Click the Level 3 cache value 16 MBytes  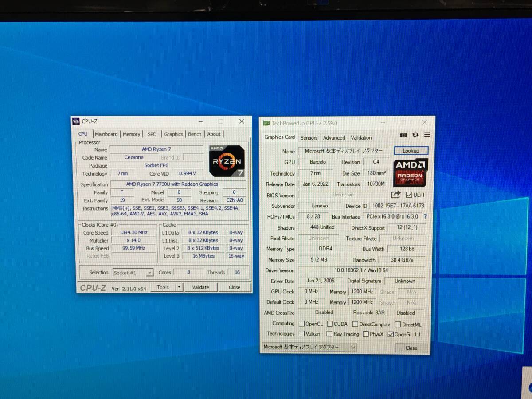204,256
